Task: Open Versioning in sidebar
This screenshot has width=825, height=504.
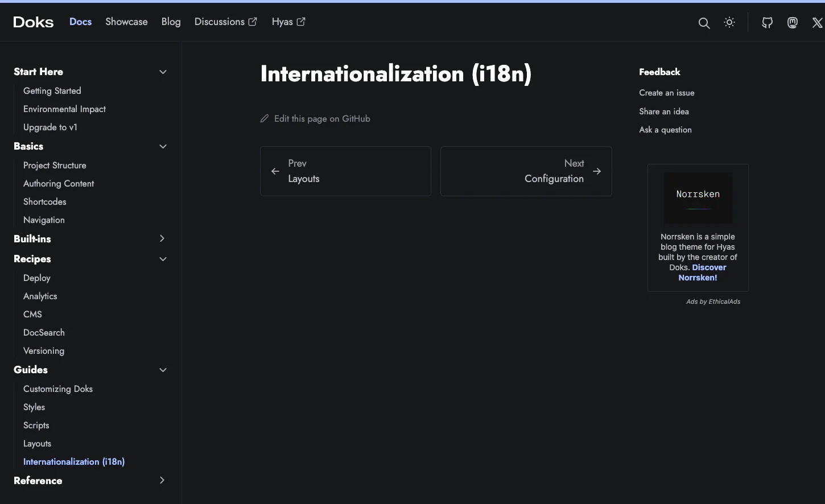Action: point(44,350)
